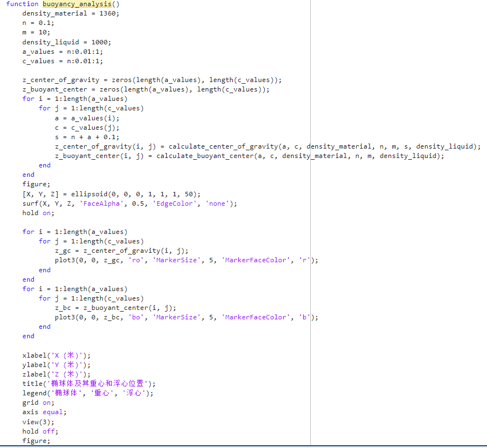Click the s = n + a + 0.1 statement
The image size is (487, 448).
[x=87, y=137]
